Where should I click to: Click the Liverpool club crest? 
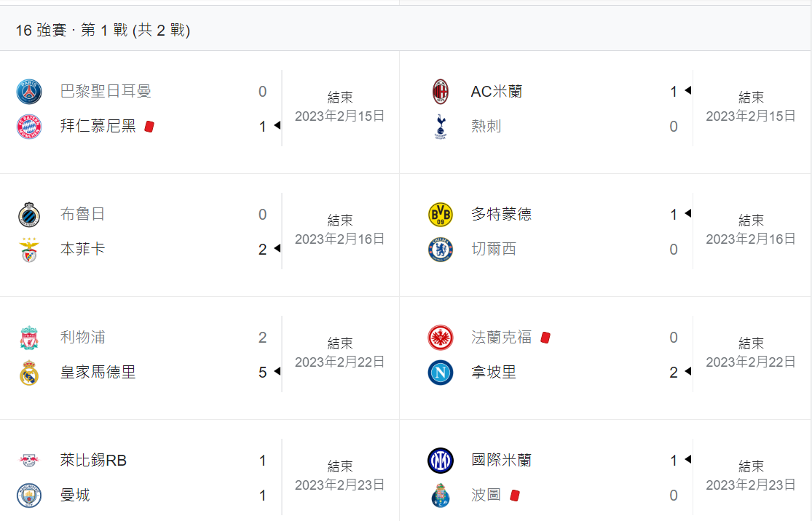[29, 338]
